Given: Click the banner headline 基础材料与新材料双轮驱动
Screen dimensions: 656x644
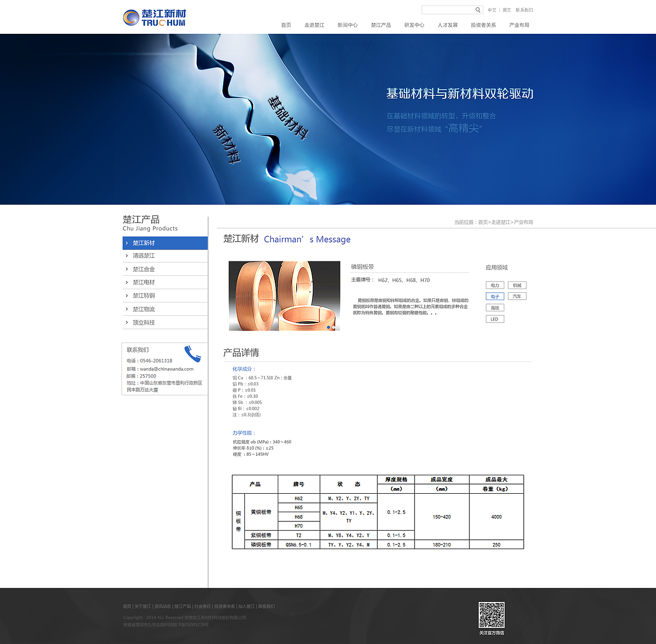Looking at the screenshot, I should click(x=460, y=94).
